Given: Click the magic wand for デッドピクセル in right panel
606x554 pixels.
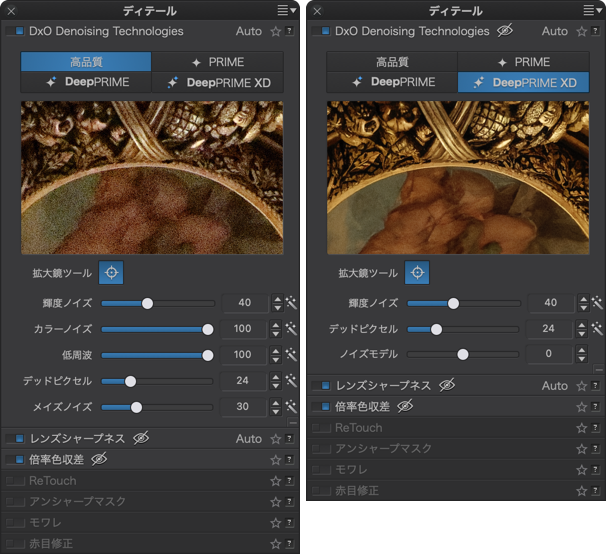Looking at the screenshot, I should click(x=597, y=329).
